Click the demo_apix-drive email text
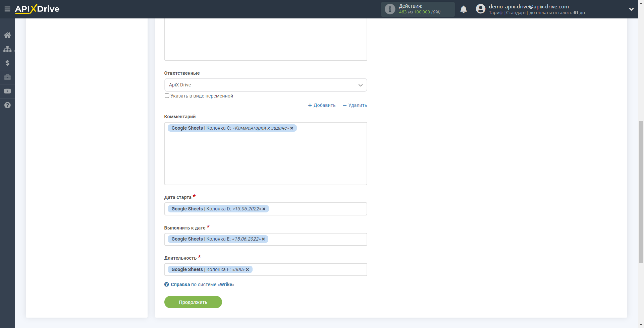The height and width of the screenshot is (328, 644). tap(529, 6)
